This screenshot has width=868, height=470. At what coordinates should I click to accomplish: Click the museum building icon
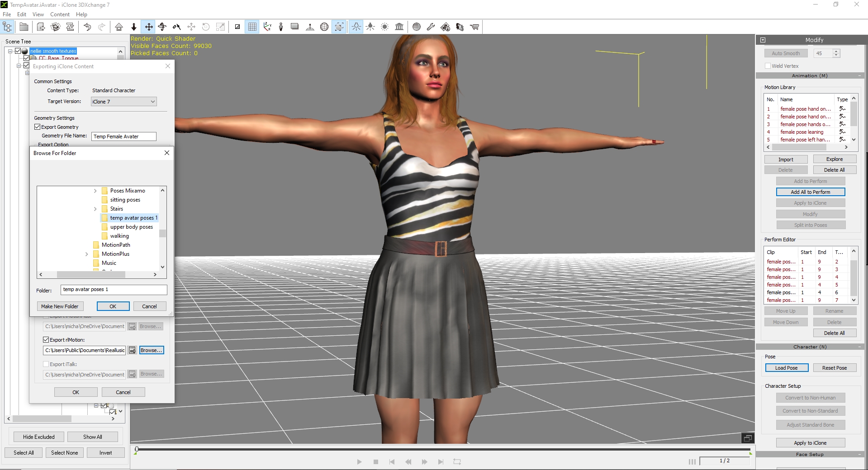399,27
